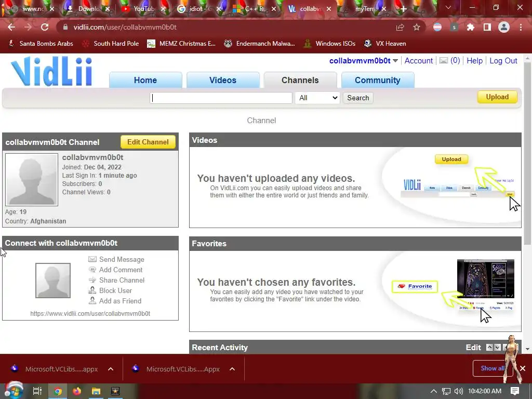Viewport: 532px width, 399px height.
Task: Click the Add Comment bubble icon
Action: tap(92, 270)
